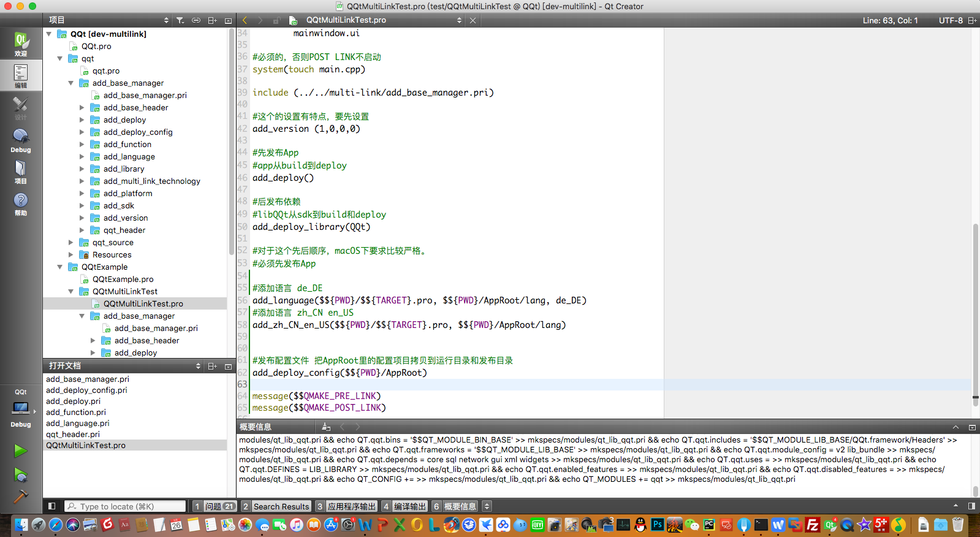
Task: Select qqt_header.pri in open documents
Action: [x=73, y=434]
